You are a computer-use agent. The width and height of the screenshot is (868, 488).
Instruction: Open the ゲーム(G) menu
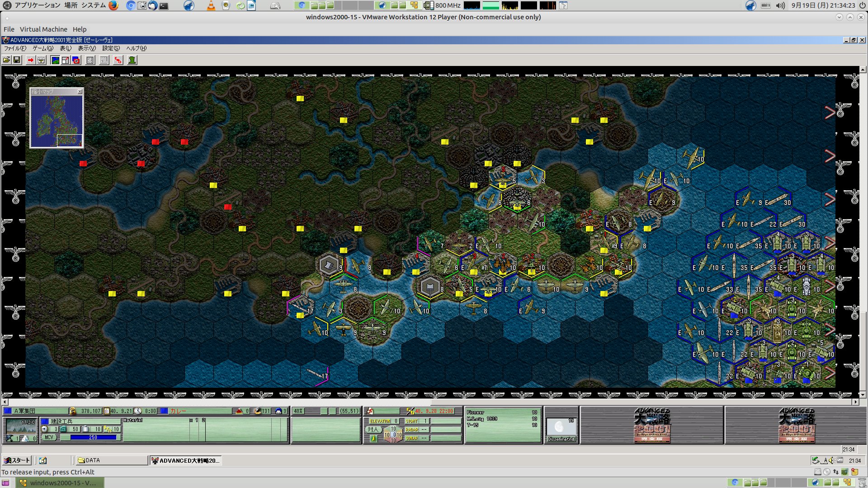(x=43, y=48)
